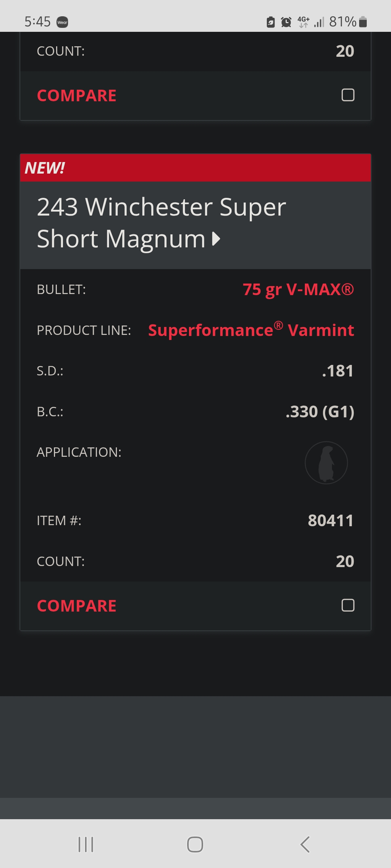The height and width of the screenshot is (868, 391).
Task: Open the 75 gr V-MAX bullet link
Action: tap(298, 289)
